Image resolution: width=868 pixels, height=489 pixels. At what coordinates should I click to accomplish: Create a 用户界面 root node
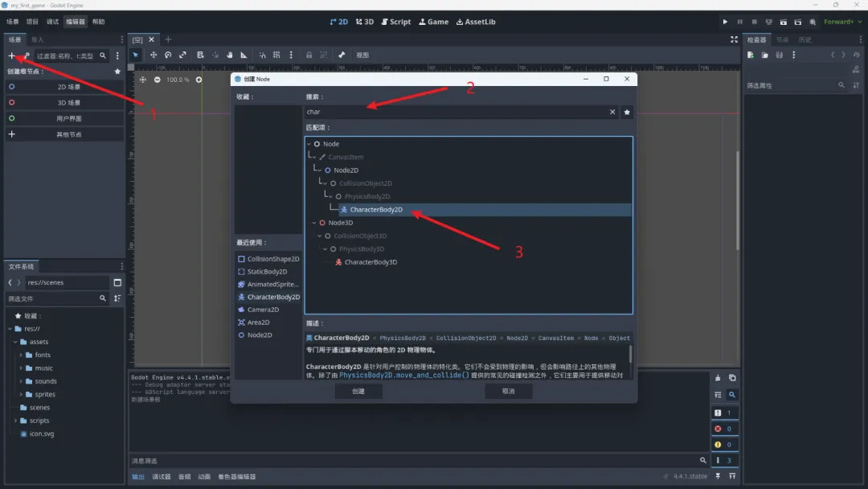pyautogui.click(x=64, y=118)
